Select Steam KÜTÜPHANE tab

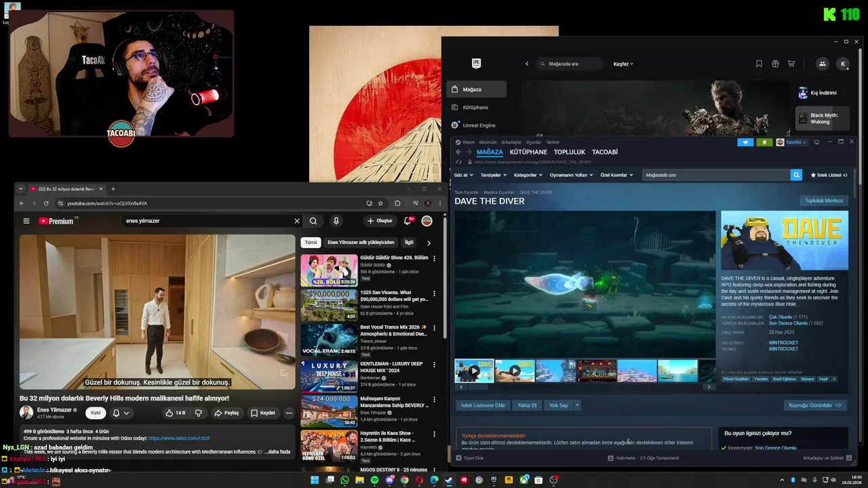coord(528,152)
